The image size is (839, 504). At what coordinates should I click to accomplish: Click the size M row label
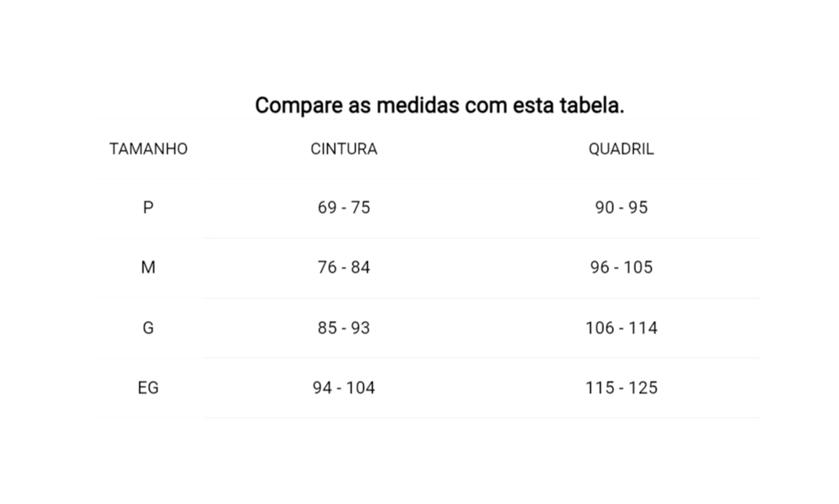click(148, 268)
